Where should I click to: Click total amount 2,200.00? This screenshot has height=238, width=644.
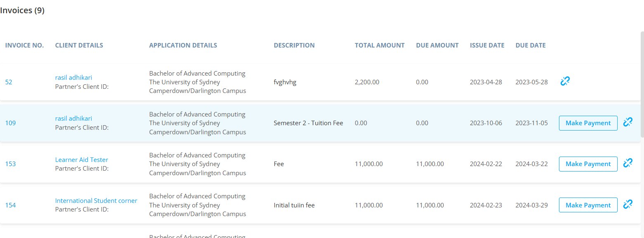pos(367,82)
